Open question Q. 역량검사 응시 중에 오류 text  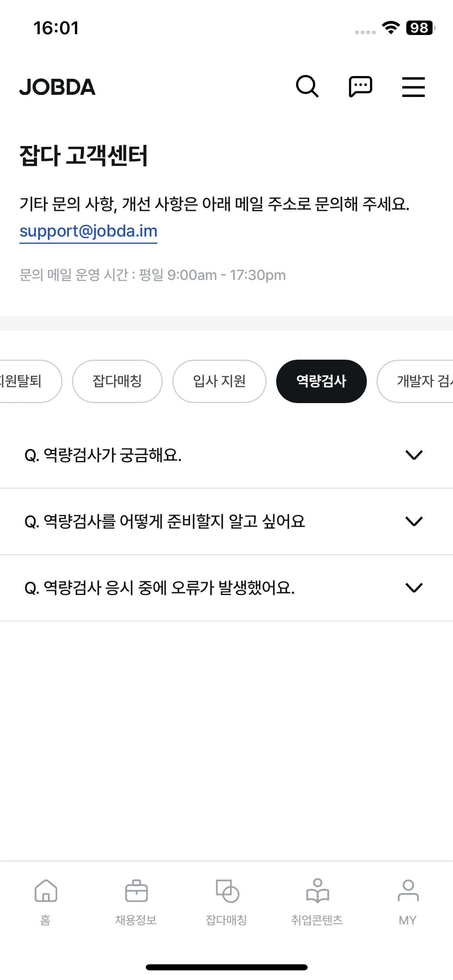[159, 588]
